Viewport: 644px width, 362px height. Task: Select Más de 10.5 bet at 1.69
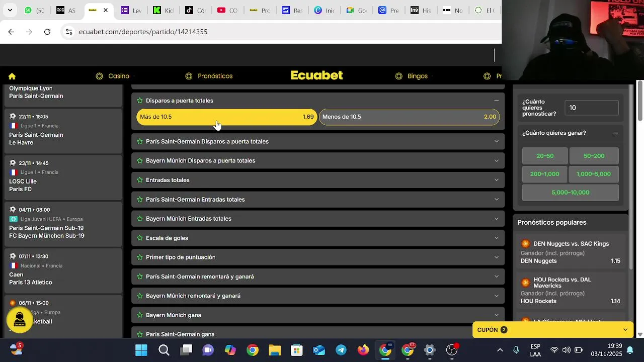(227, 117)
